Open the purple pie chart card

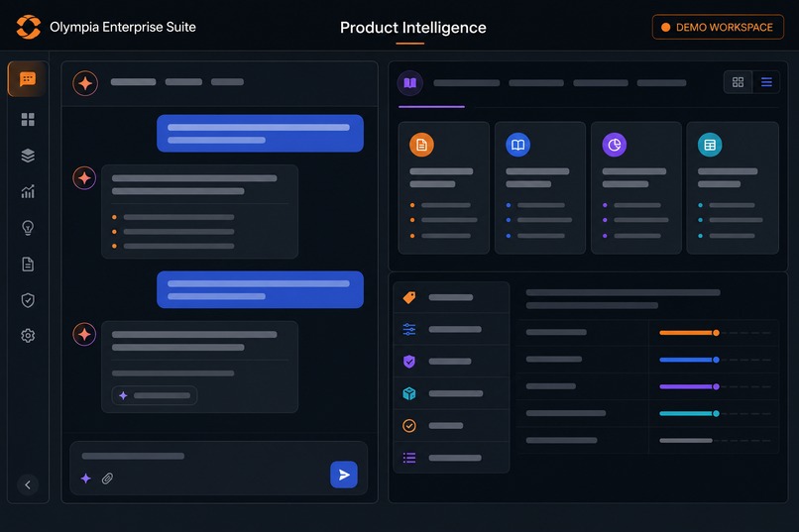(x=636, y=187)
